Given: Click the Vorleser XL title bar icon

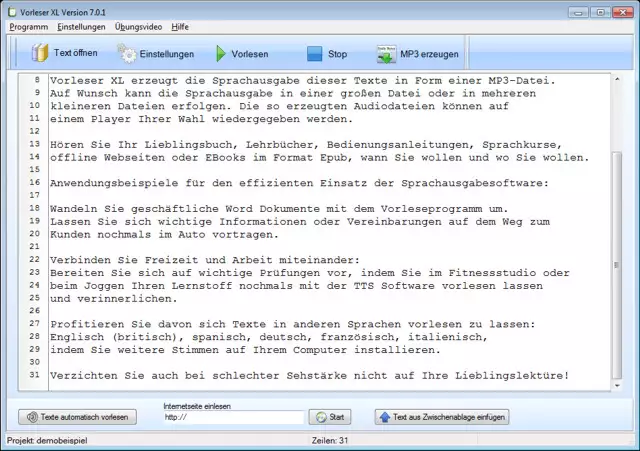Looking at the screenshot, I should (x=11, y=11).
